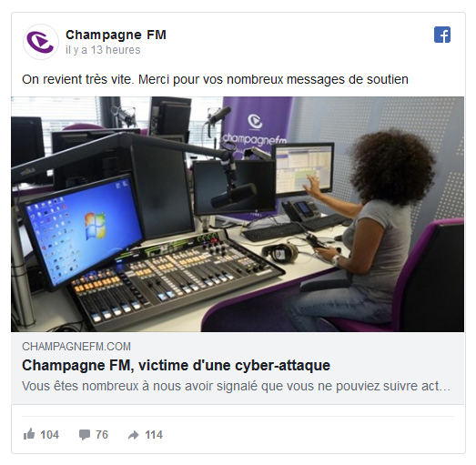476x465 pixels.
Task: Click the gray link preview card area
Action: click(x=238, y=368)
